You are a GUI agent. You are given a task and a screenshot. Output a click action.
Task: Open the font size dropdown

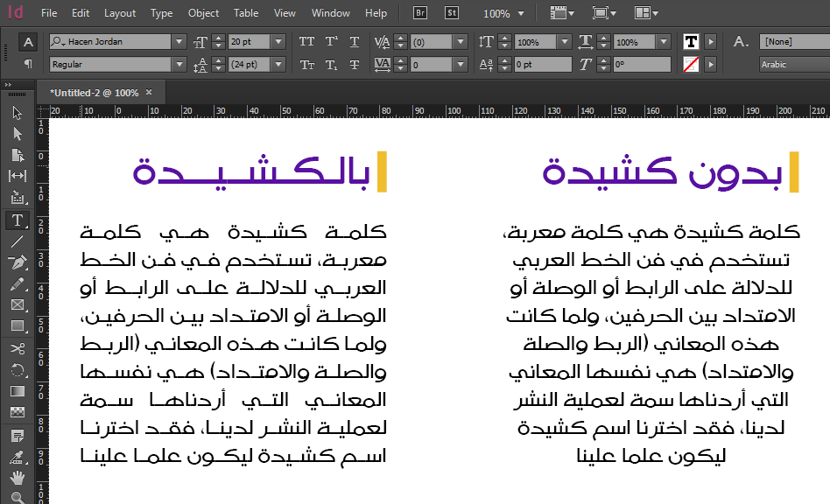coord(278,42)
